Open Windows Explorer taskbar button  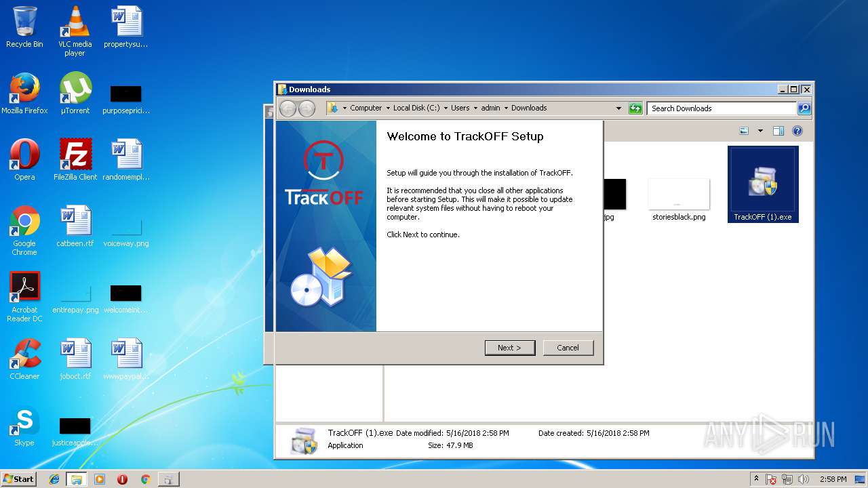(77, 479)
